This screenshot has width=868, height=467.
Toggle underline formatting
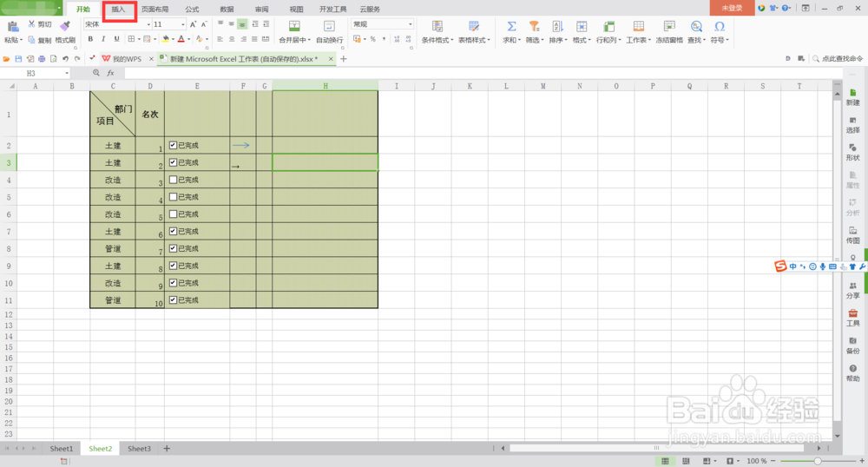116,39
